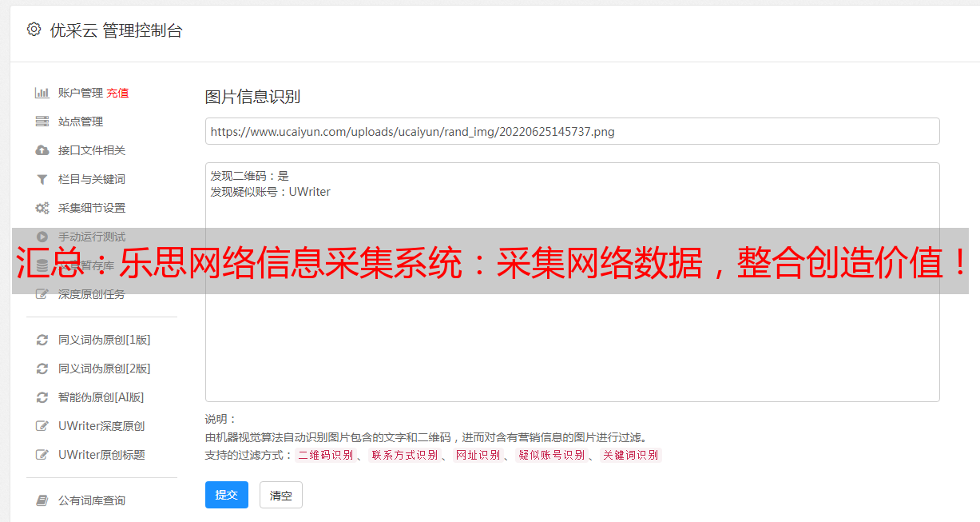Click the 二维码识别 tag
Screen dimensions: 980x522
(x=326, y=455)
